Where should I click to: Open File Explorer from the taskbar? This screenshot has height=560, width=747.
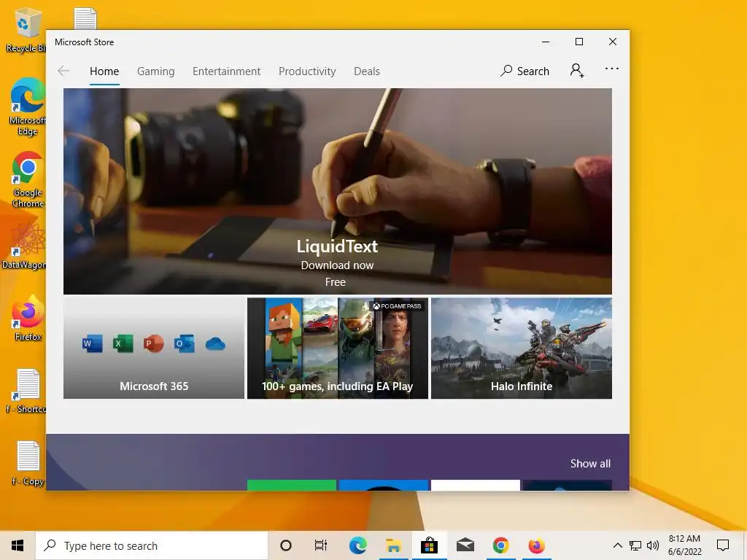(x=393, y=545)
